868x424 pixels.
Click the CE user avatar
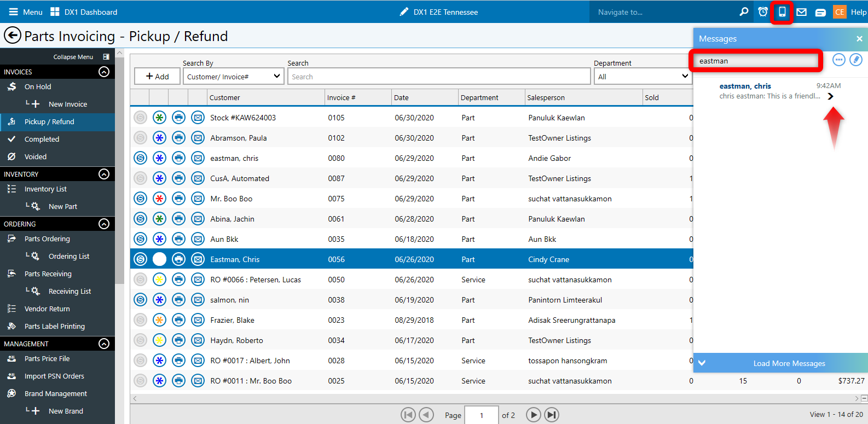pyautogui.click(x=840, y=12)
